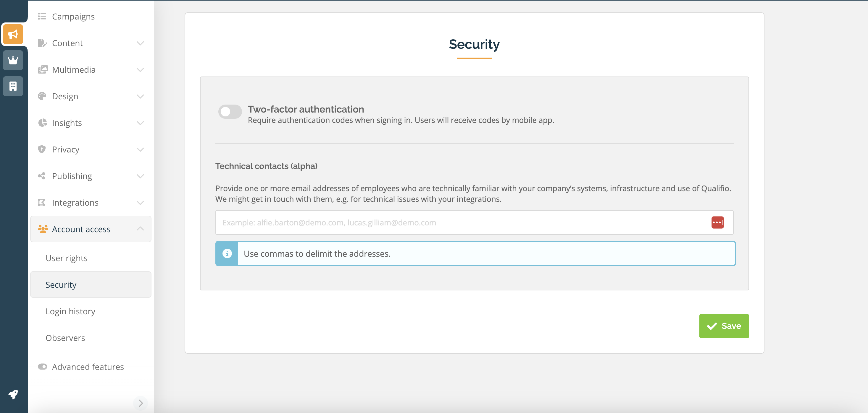Click the Campaigns list icon
This screenshot has height=413, width=868.
click(42, 17)
